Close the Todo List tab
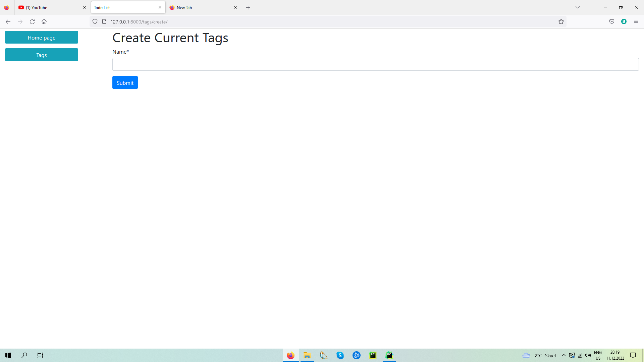 (160, 8)
